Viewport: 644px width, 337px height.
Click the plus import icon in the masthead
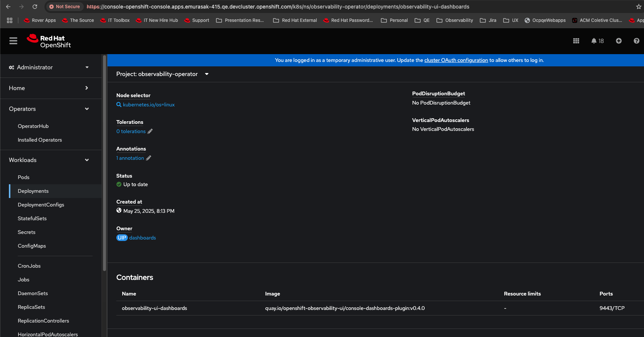tap(619, 41)
